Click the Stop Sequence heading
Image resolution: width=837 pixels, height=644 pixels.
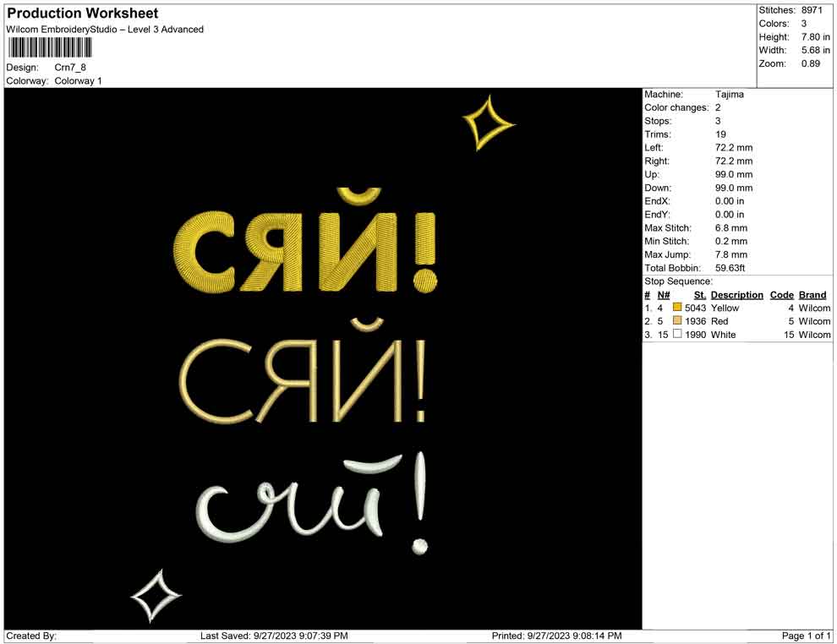tap(678, 281)
